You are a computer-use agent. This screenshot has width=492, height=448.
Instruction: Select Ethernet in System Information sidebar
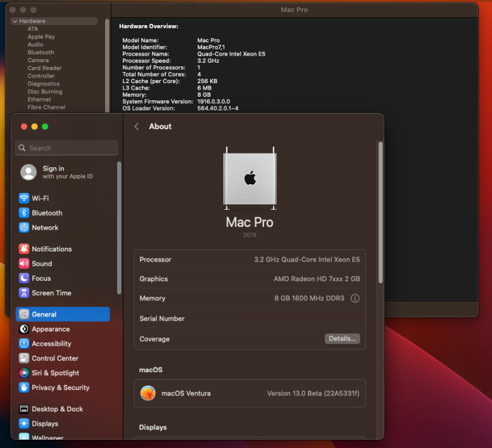coord(39,100)
